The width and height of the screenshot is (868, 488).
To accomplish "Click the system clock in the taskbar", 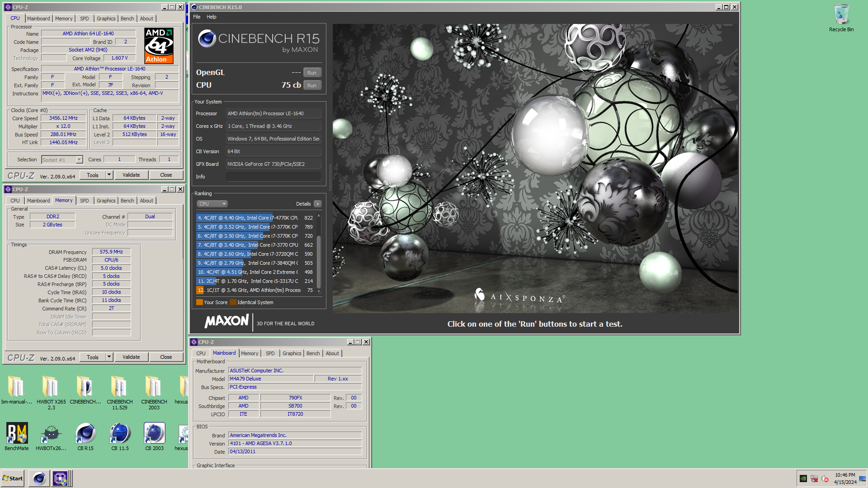I will click(845, 479).
